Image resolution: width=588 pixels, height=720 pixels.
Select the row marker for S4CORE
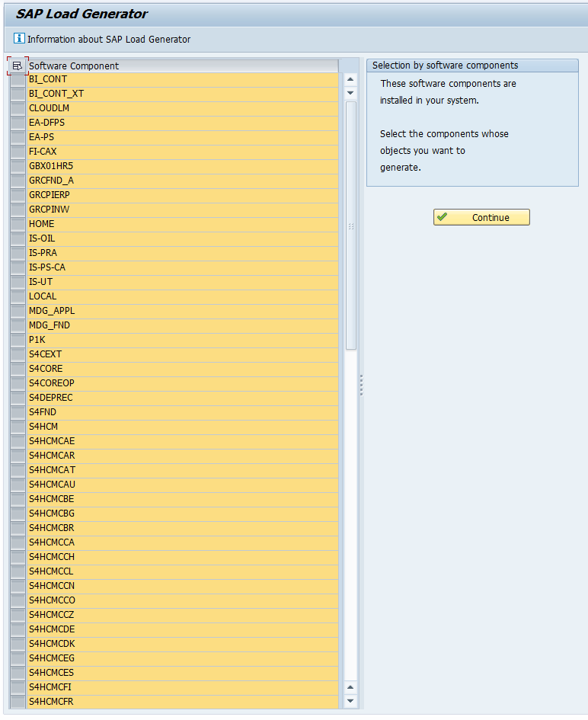[18, 370]
